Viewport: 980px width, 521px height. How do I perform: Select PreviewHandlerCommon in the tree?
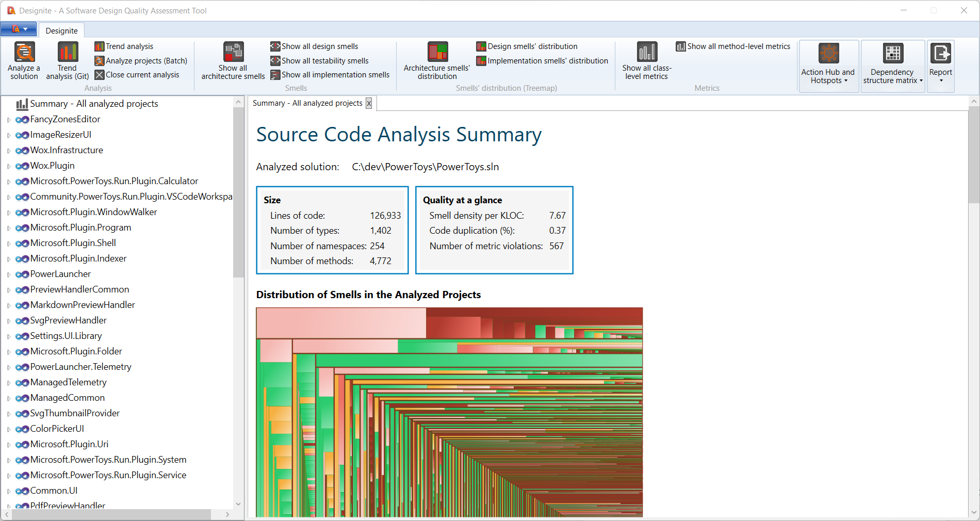[x=79, y=289]
